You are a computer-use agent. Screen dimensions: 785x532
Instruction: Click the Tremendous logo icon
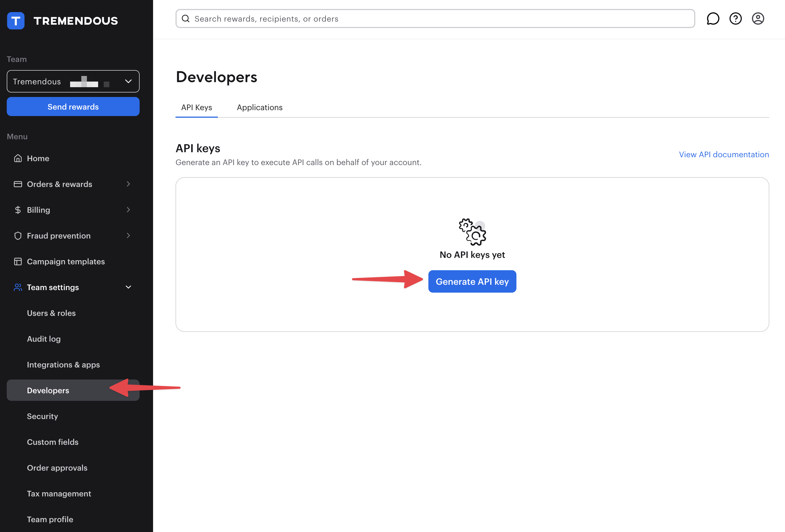[x=15, y=21]
